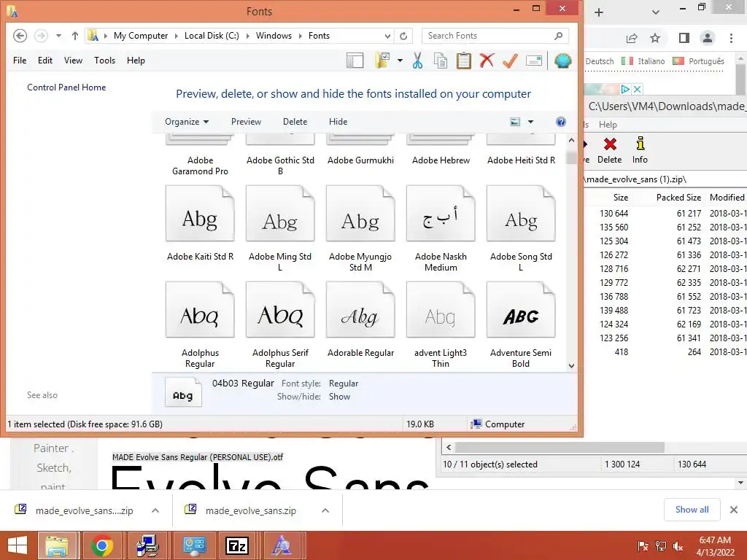Go back using the Back arrow button
This screenshot has width=747, height=560.
20,36
